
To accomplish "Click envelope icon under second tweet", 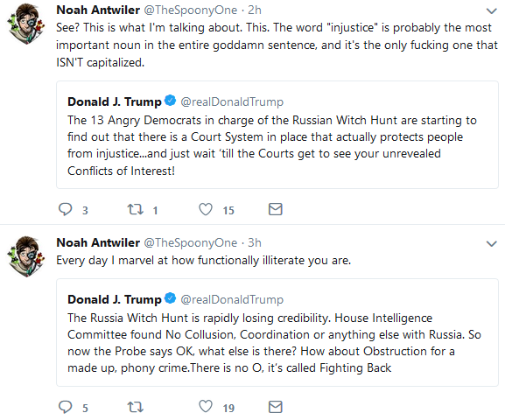I will click(276, 407).
